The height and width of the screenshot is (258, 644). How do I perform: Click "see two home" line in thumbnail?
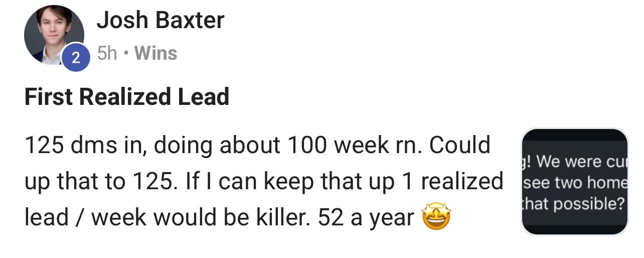tap(575, 183)
